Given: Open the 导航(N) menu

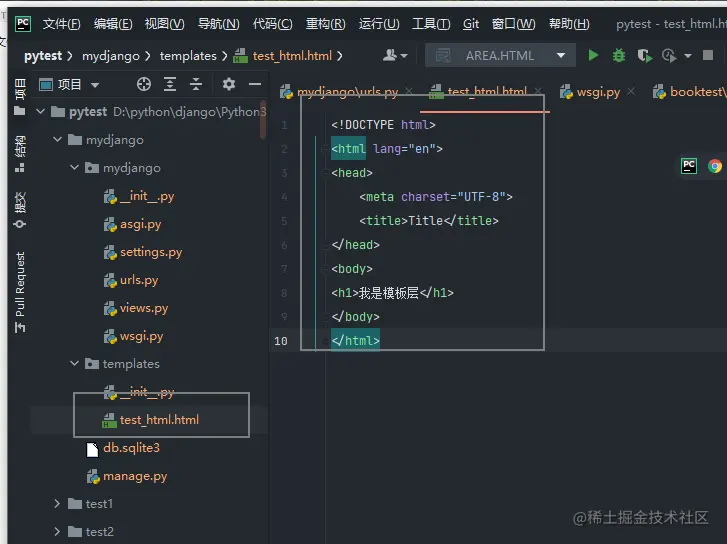Looking at the screenshot, I should point(218,24).
